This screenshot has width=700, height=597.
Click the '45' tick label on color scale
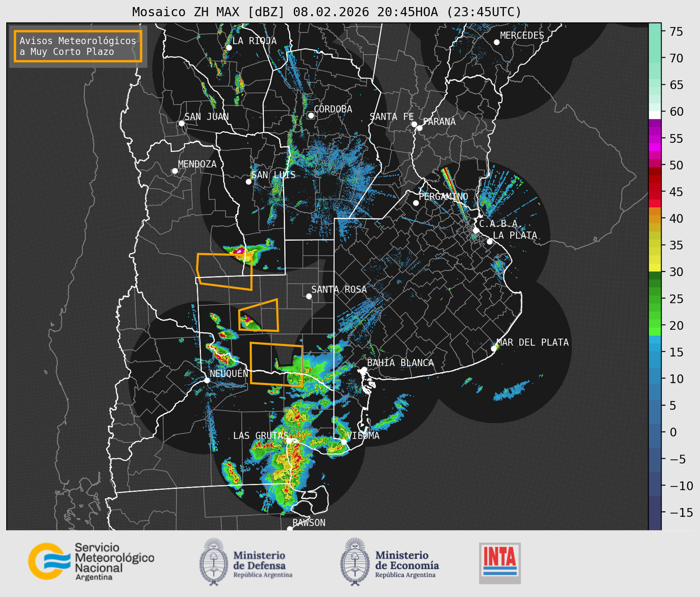click(676, 192)
